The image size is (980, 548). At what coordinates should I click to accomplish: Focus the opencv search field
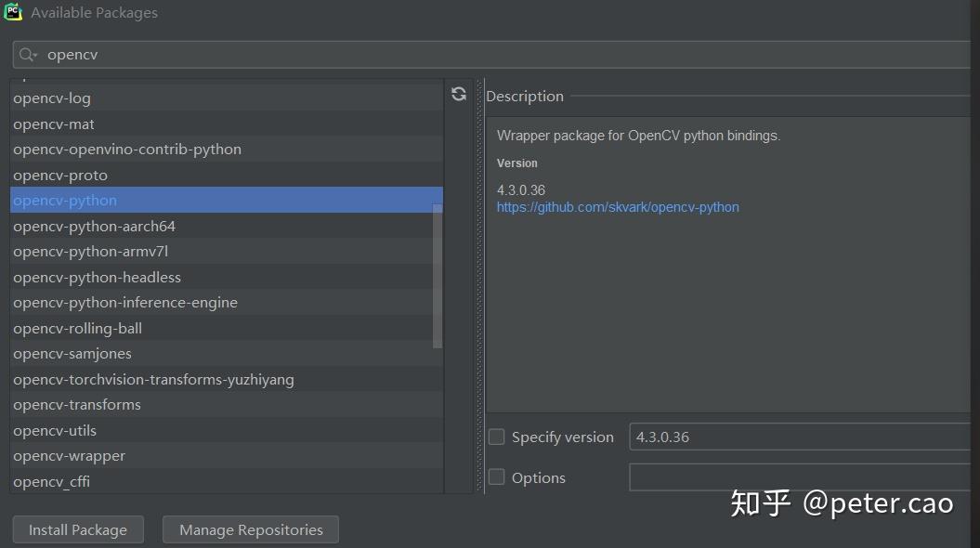coord(494,55)
